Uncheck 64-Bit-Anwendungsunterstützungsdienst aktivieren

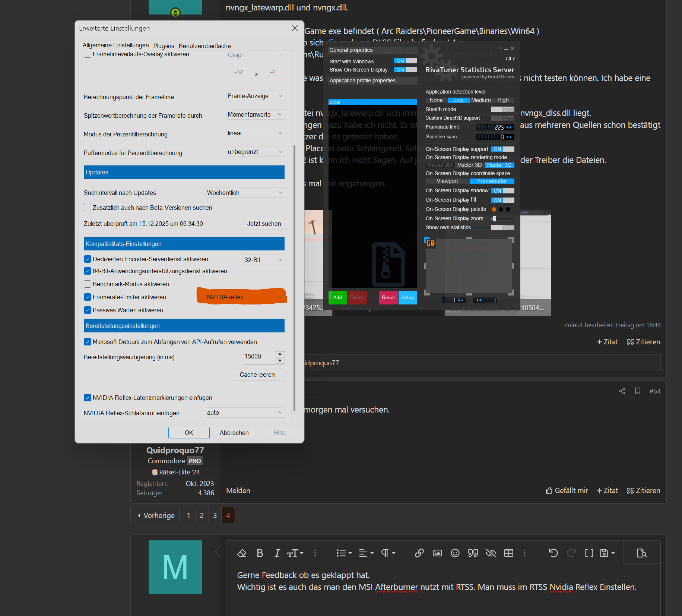coord(88,271)
